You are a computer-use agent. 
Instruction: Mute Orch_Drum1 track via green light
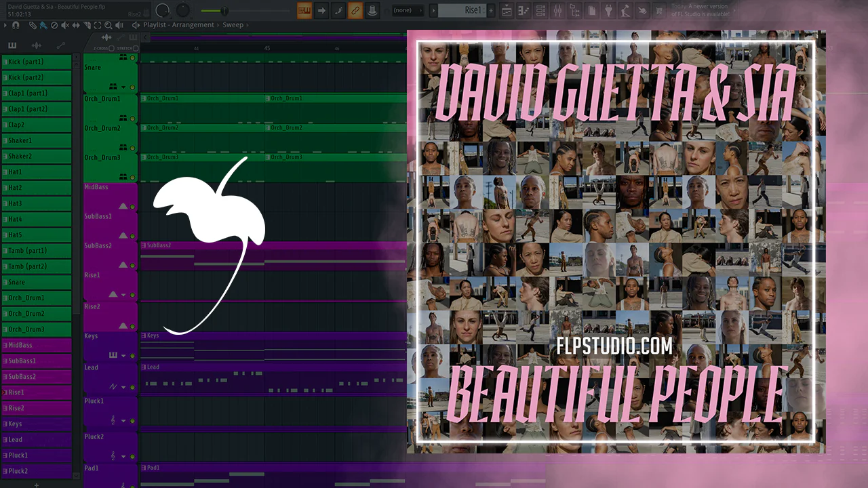click(132, 118)
